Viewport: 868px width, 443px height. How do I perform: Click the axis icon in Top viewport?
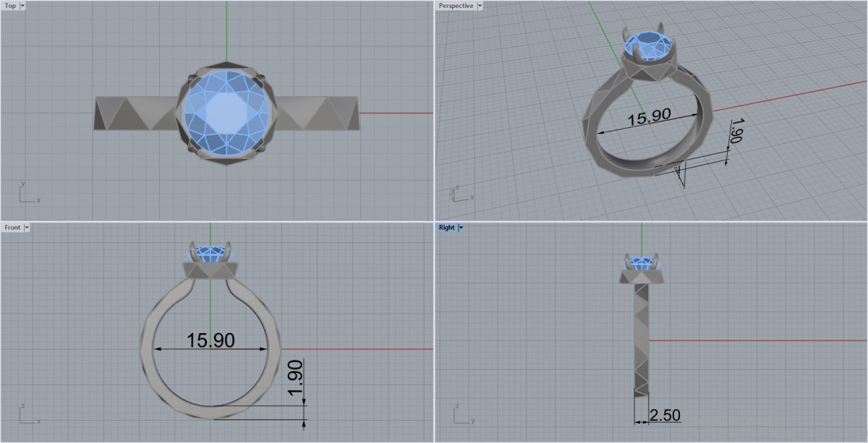click(x=29, y=193)
